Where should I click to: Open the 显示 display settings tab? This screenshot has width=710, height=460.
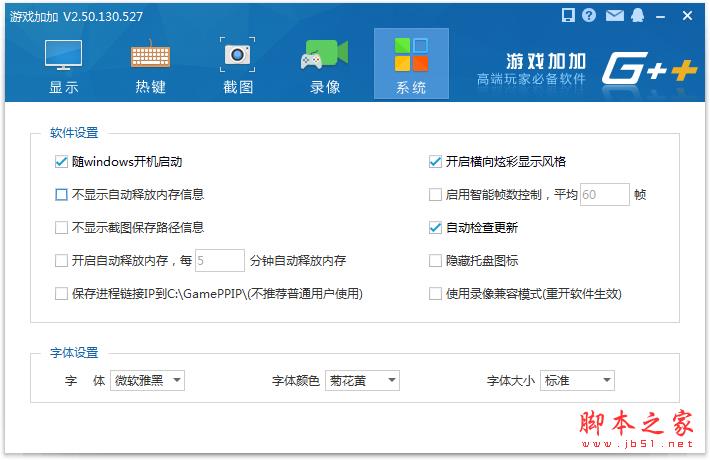pyautogui.click(x=63, y=66)
